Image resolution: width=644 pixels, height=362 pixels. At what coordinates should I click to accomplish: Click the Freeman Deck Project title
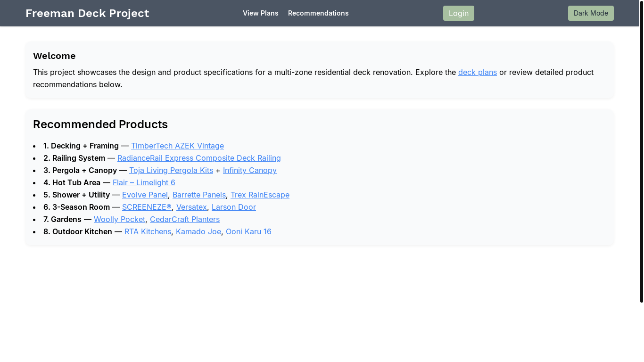[87, 13]
